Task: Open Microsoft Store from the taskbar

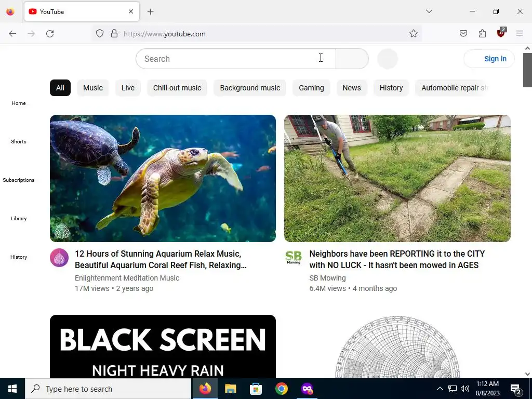Action: (x=256, y=389)
